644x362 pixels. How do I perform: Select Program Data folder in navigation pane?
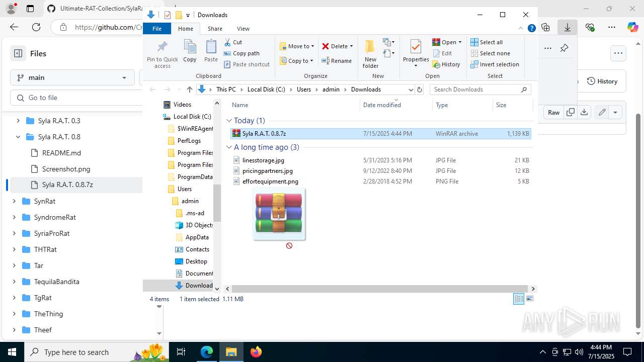195,177
